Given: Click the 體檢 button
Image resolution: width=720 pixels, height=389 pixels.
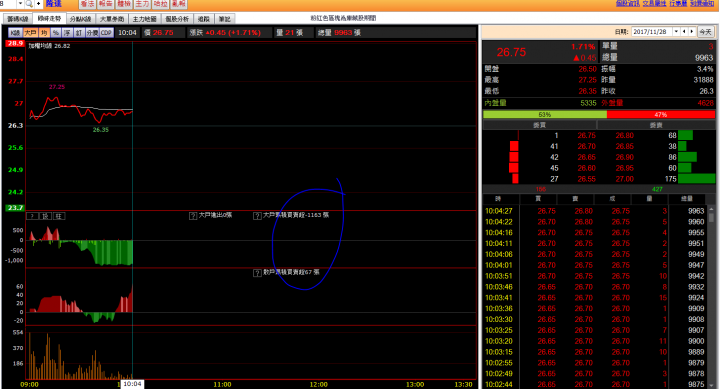Looking at the screenshot, I should point(124,4).
